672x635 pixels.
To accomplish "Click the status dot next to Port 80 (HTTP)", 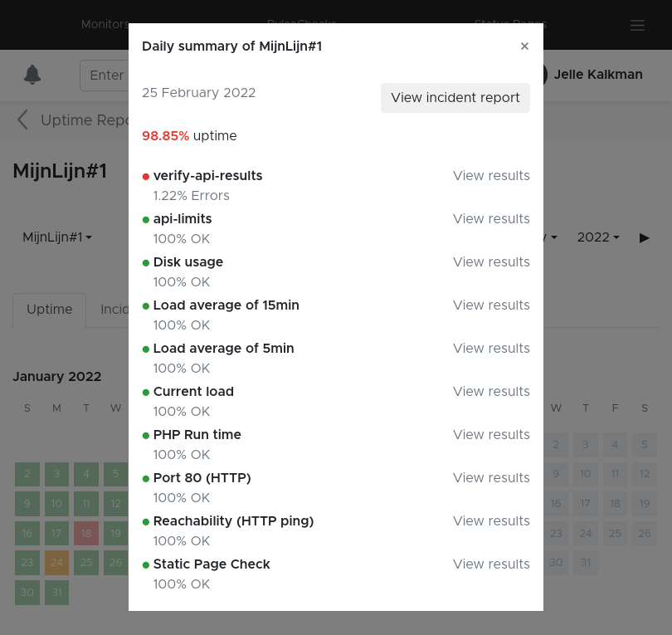I will tap(146, 478).
